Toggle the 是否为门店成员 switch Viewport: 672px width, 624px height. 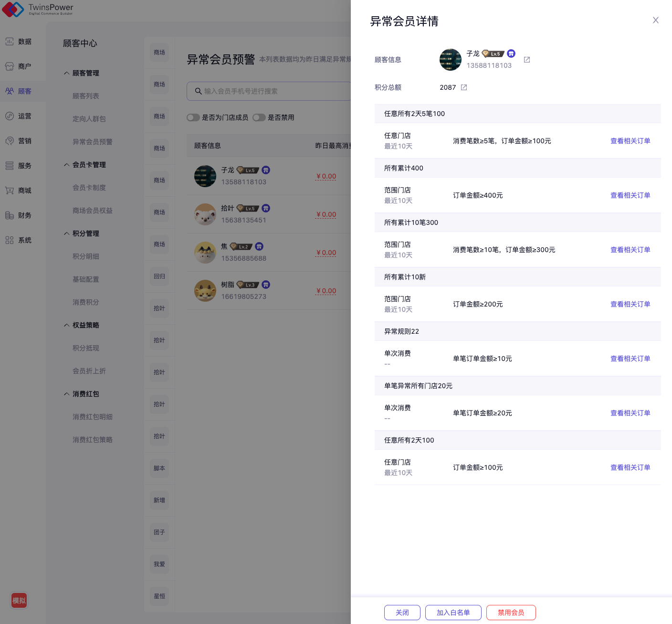[193, 117]
